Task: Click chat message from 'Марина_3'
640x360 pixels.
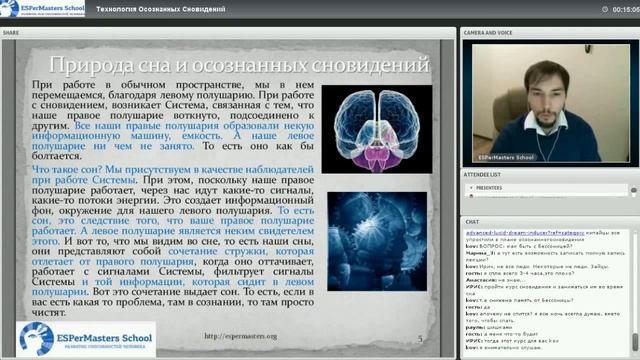Action: pyautogui.click(x=545, y=256)
